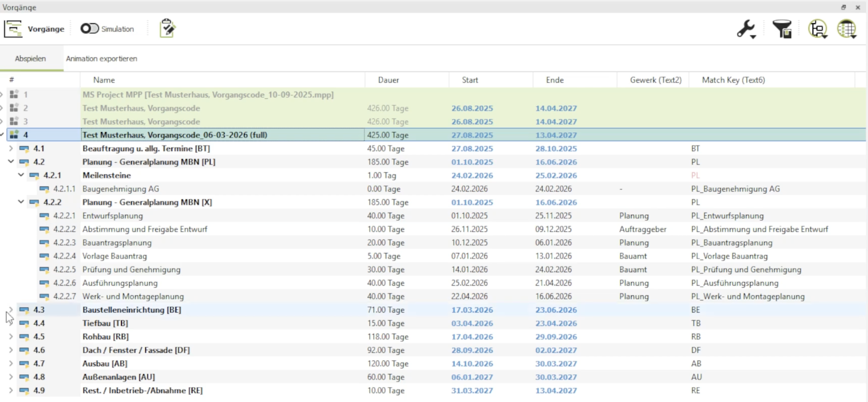
Task: Click the project icon of row 4
Action: click(14, 135)
